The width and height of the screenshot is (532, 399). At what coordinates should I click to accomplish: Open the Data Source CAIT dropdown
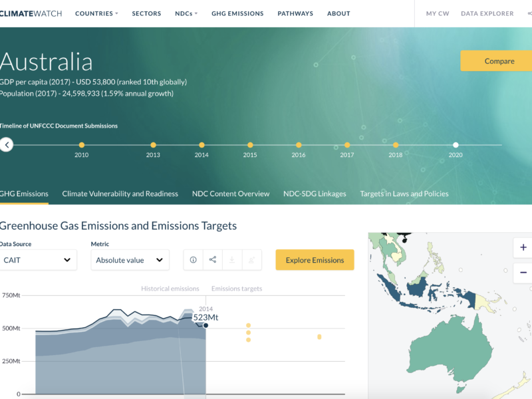38,260
